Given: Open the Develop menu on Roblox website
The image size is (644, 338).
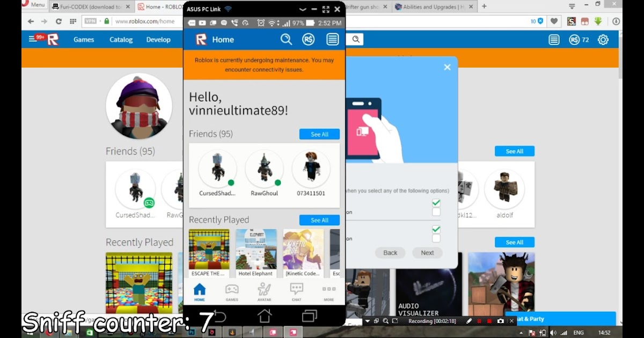Looking at the screenshot, I should coord(158,40).
